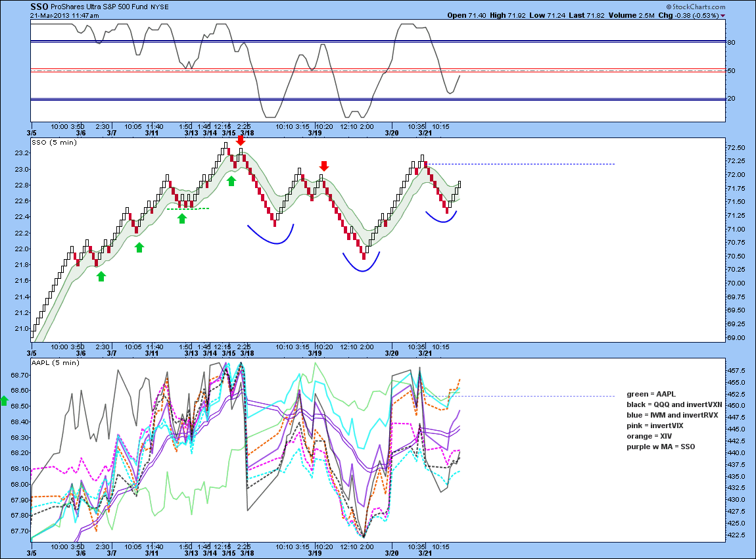Screen dimensions: 756x559
Task: Click the 68.70 left axis label
Action: pos(20,376)
